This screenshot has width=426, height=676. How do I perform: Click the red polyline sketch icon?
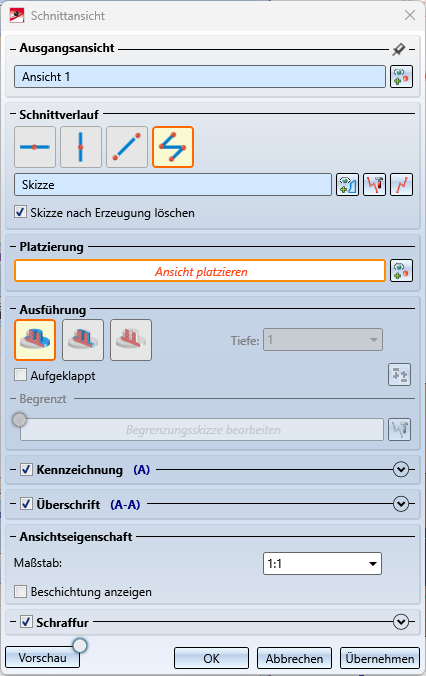[x=401, y=185]
